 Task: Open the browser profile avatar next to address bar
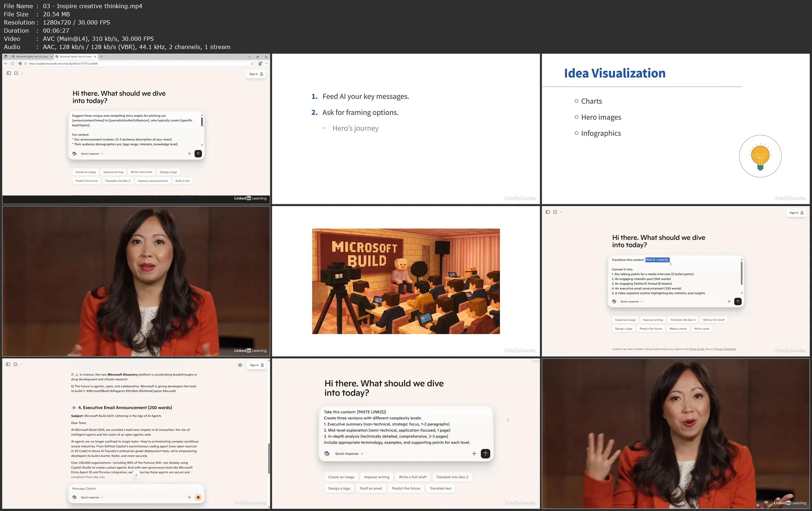[x=260, y=64]
